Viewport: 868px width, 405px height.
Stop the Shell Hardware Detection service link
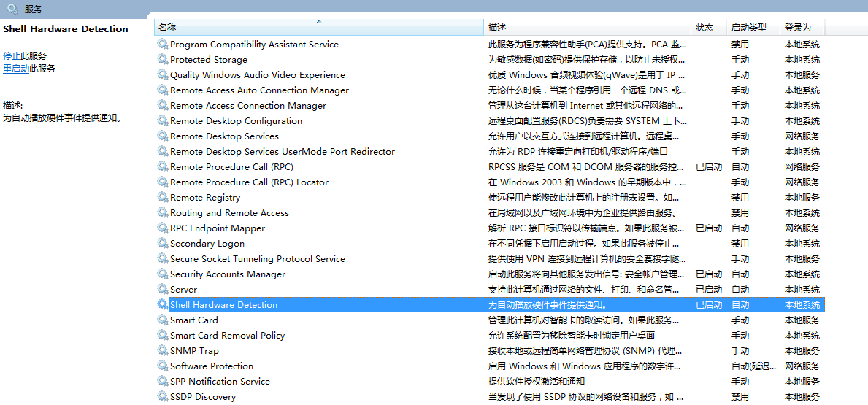tap(12, 56)
